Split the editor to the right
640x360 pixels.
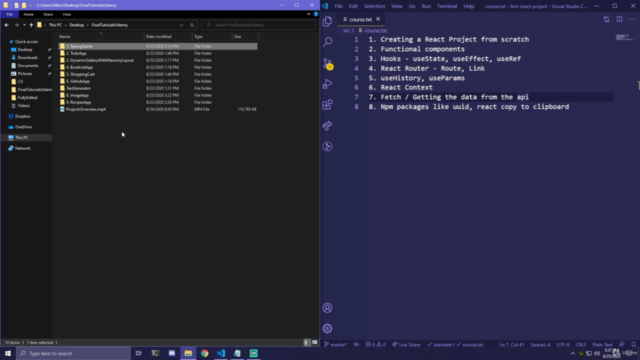click(619, 19)
